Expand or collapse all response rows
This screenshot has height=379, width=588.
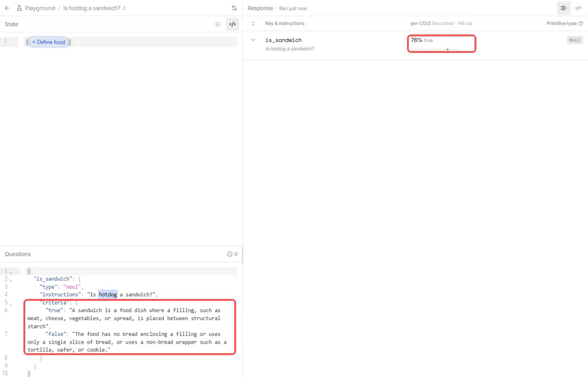click(253, 23)
